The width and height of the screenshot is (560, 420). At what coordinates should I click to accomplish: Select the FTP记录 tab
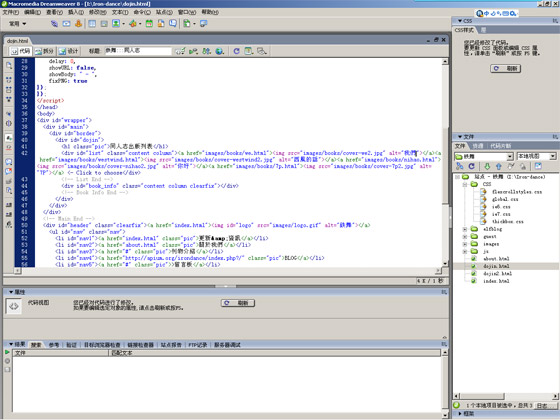tap(198, 345)
